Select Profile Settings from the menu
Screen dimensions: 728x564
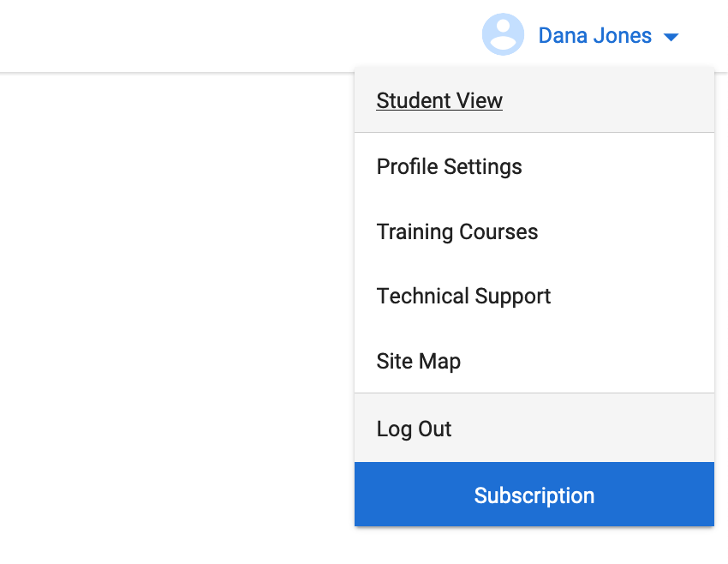point(534,166)
